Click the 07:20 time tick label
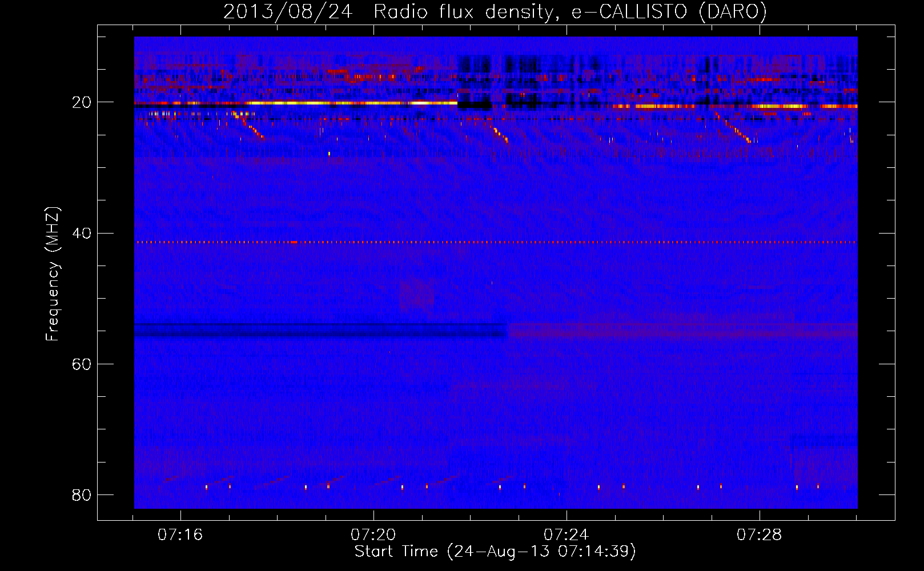Image resolution: width=924 pixels, height=571 pixels. point(373,535)
